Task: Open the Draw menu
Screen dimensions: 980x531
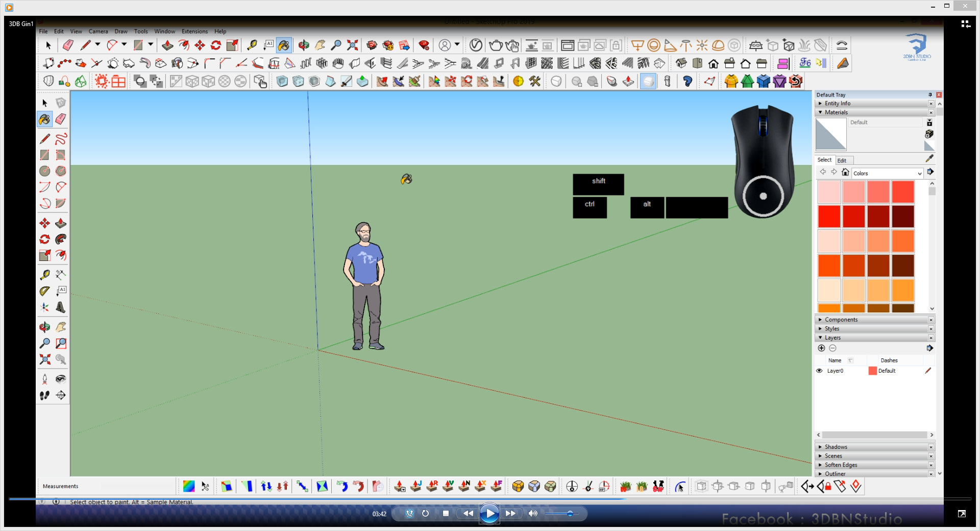Action: click(121, 32)
